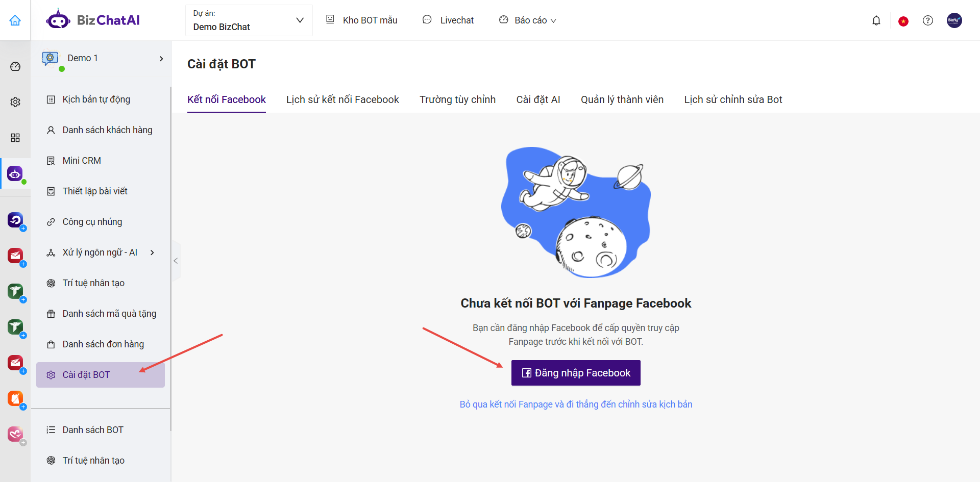
Task: Open the second green T app icon
Action: click(x=15, y=326)
